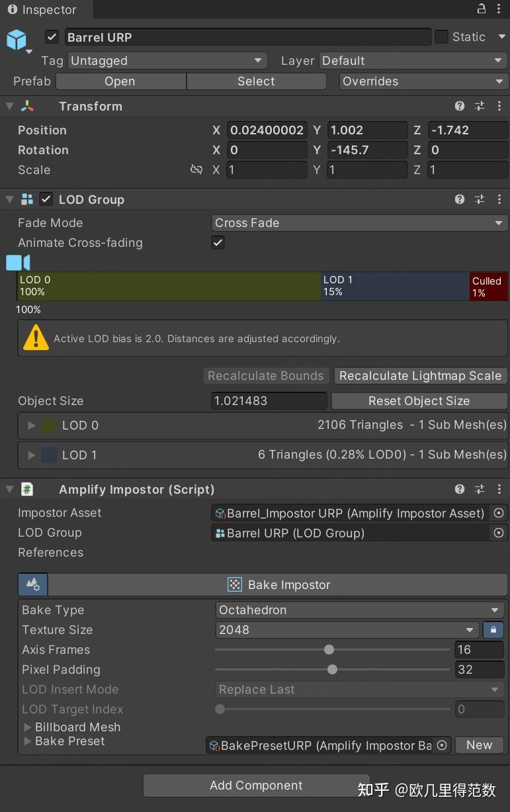Open object picker for Impostor Asset
The height and width of the screenshot is (812, 510).
tap(499, 513)
